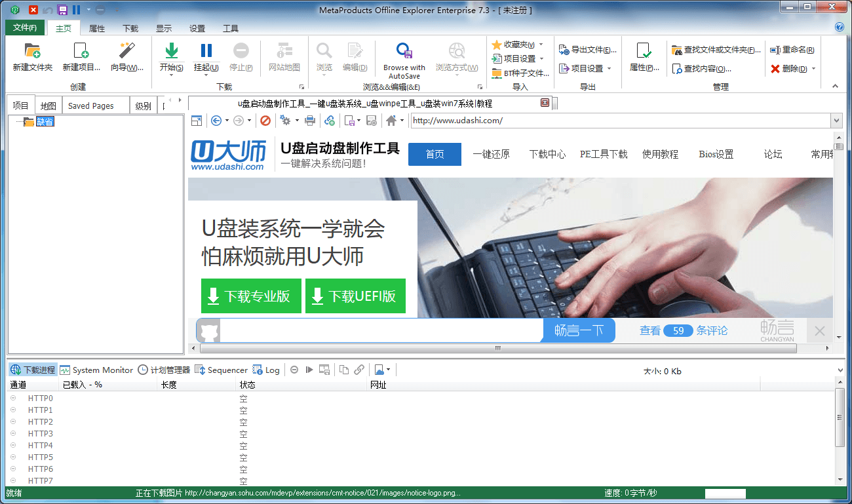Expand the 收藏夹 favorites dropdown
The width and height of the screenshot is (852, 504).
[541, 45]
